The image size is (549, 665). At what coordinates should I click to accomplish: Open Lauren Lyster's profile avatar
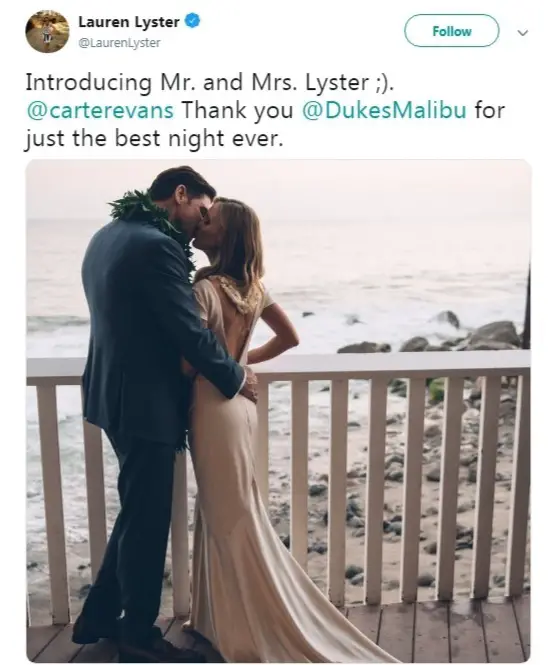(x=47, y=31)
